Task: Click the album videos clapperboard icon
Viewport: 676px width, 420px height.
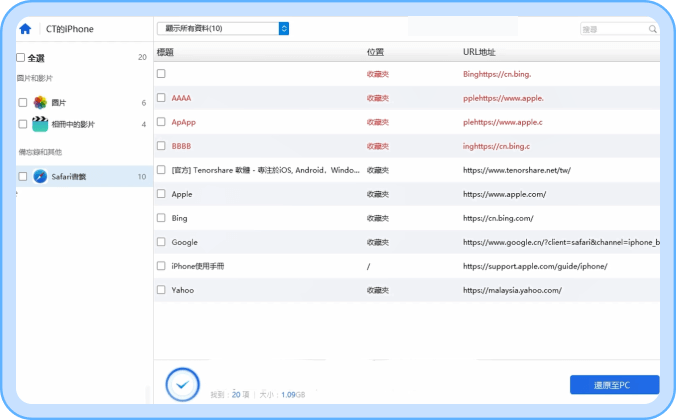Action: pos(40,124)
